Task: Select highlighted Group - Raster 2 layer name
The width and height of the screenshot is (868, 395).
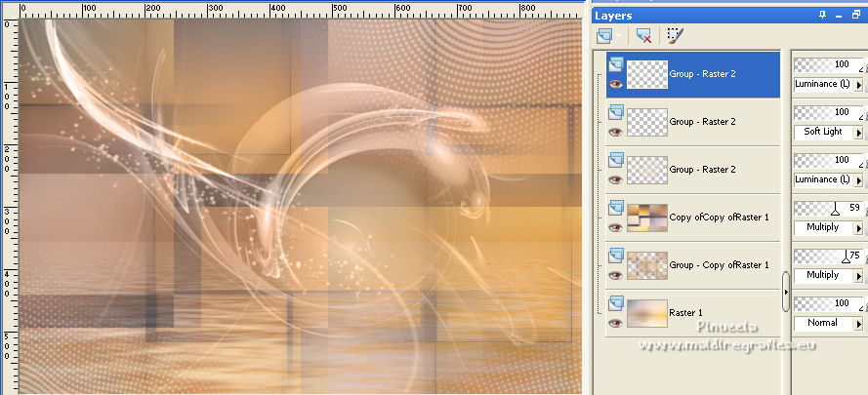Action: [702, 74]
